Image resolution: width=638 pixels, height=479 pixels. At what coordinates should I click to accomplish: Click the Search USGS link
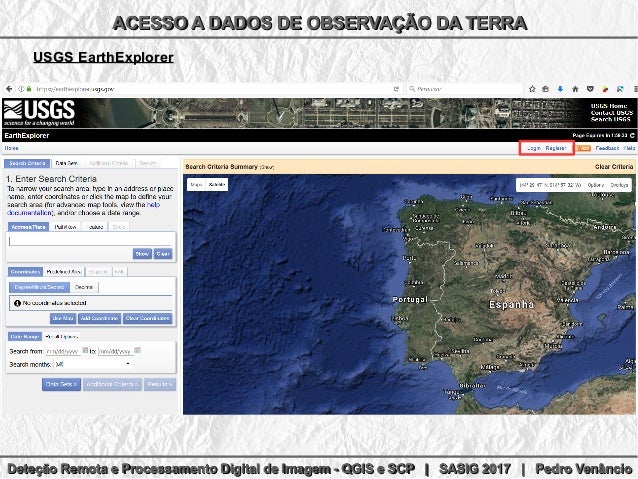610,119
